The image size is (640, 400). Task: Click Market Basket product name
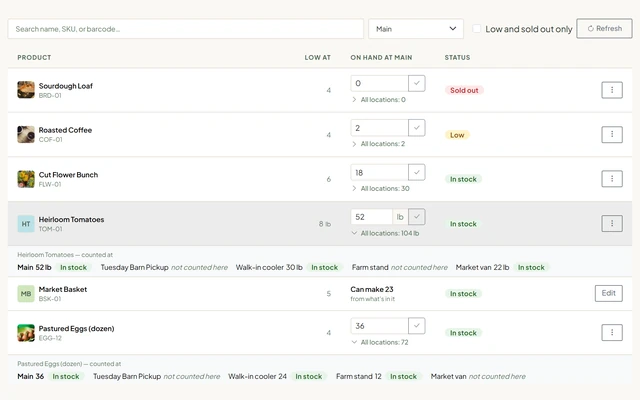(63, 289)
